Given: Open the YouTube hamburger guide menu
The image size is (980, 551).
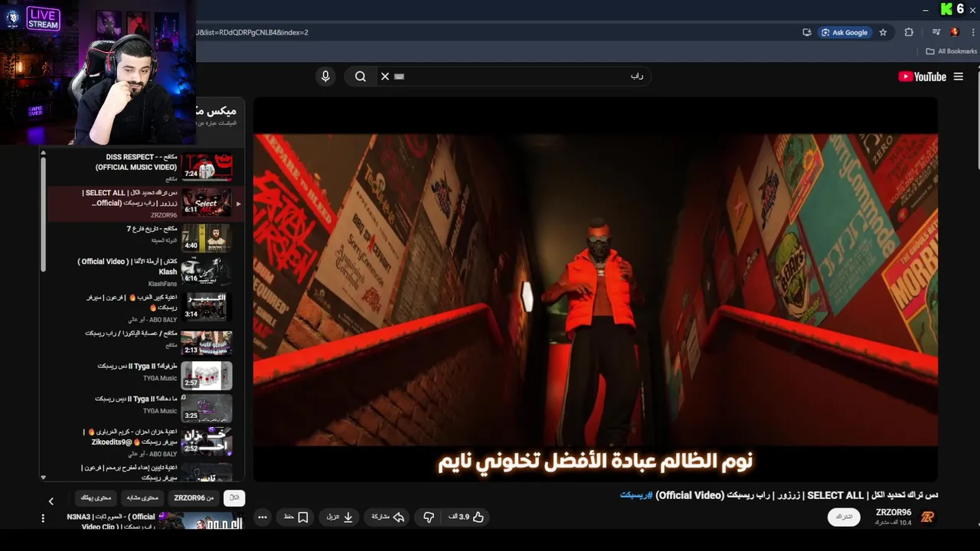Looking at the screenshot, I should point(958,77).
